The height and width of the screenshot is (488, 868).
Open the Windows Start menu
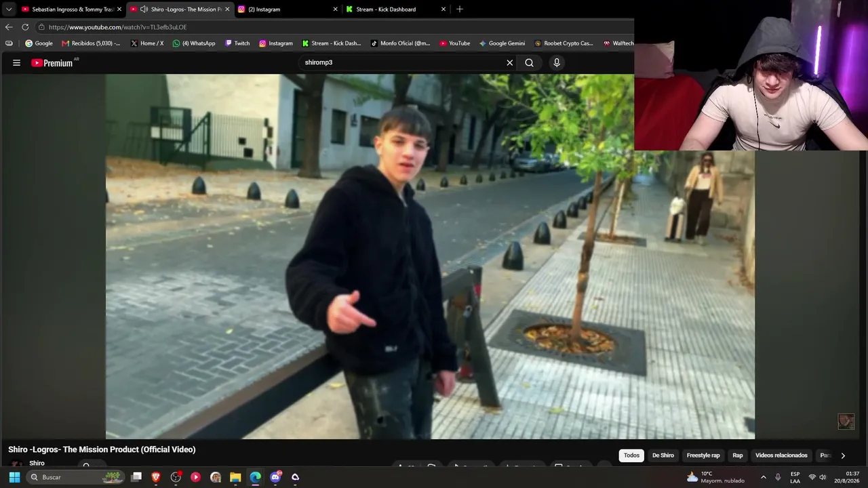click(14, 477)
